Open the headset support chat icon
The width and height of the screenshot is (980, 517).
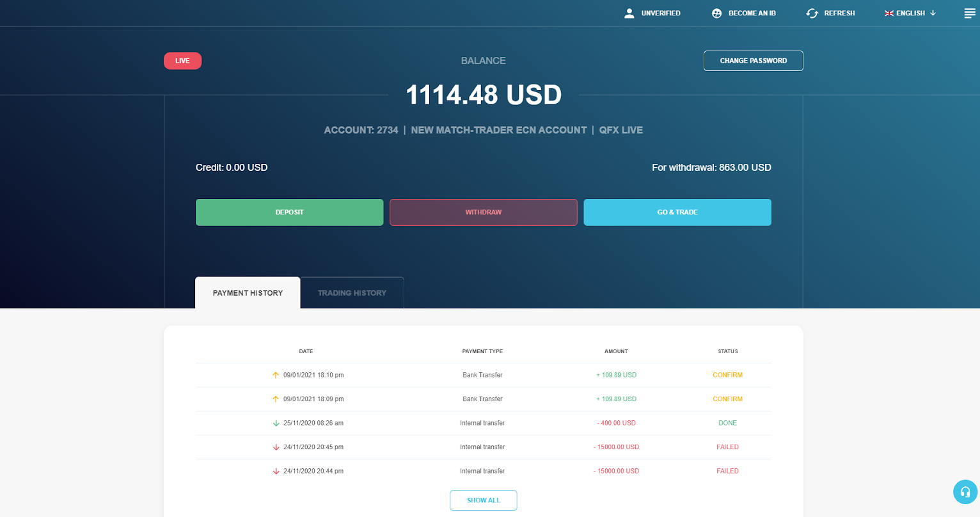965,491
